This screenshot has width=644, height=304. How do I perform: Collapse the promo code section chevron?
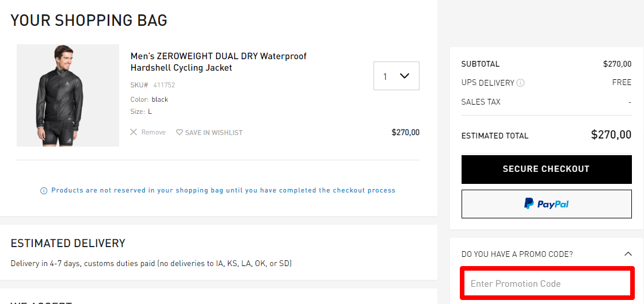(627, 254)
